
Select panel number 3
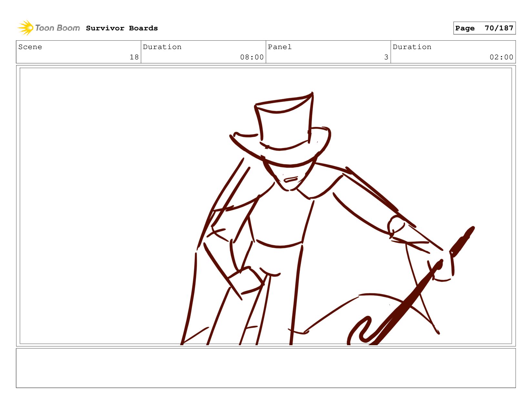pos(386,57)
